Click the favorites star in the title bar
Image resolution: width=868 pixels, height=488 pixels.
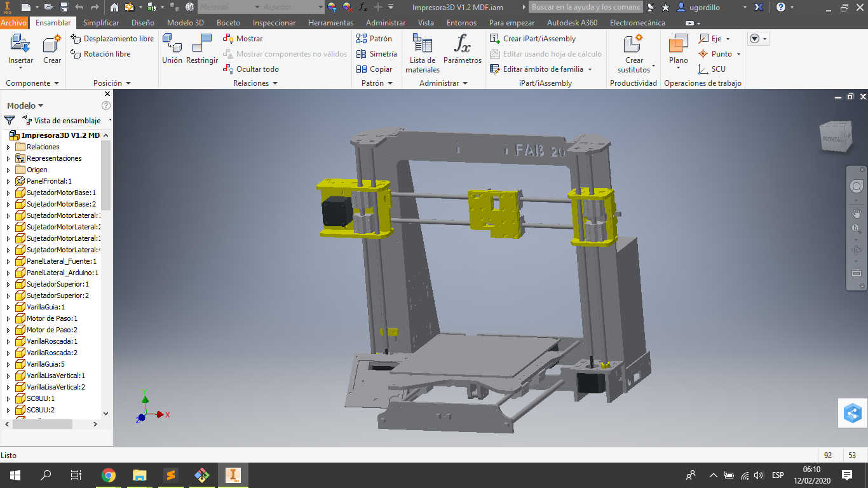pyautogui.click(x=665, y=7)
